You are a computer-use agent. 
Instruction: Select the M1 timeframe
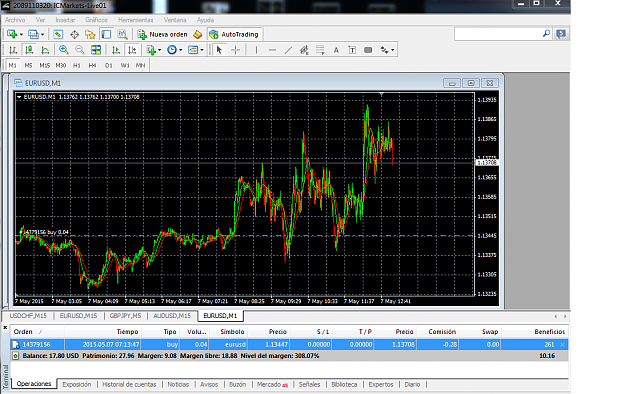pos(12,65)
